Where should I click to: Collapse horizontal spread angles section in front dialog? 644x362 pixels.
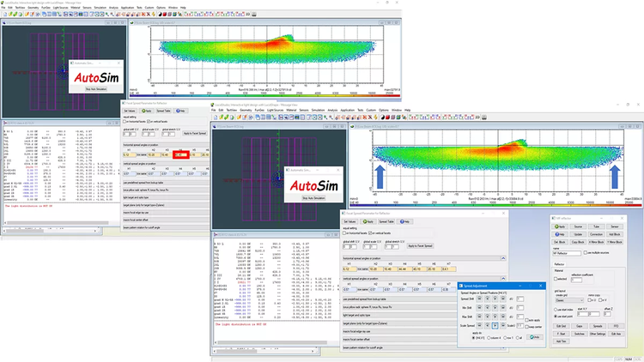coord(503,258)
